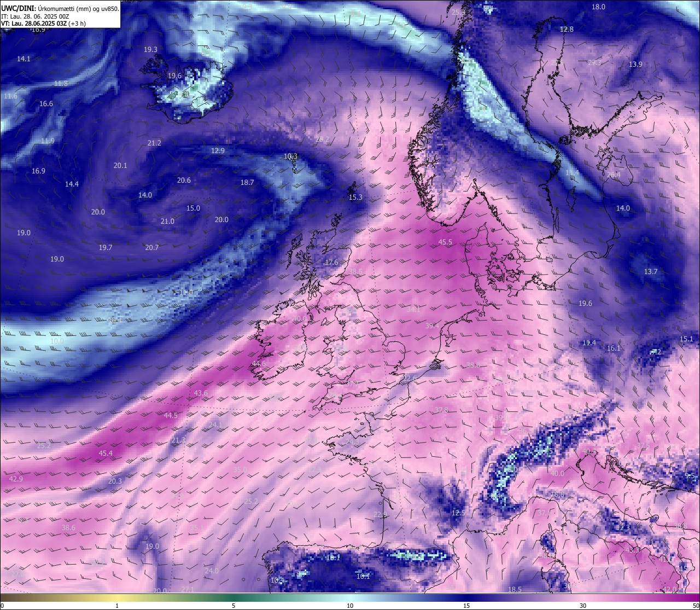The height and width of the screenshot is (610, 700).
Task: Click the 20.6 value label
Action: pyautogui.click(x=184, y=180)
